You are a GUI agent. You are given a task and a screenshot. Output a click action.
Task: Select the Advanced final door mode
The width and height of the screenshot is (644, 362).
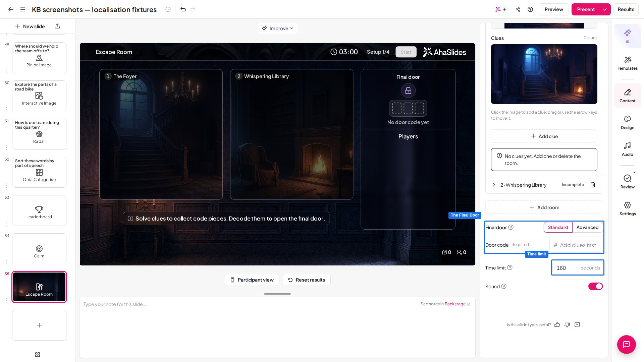(587, 227)
